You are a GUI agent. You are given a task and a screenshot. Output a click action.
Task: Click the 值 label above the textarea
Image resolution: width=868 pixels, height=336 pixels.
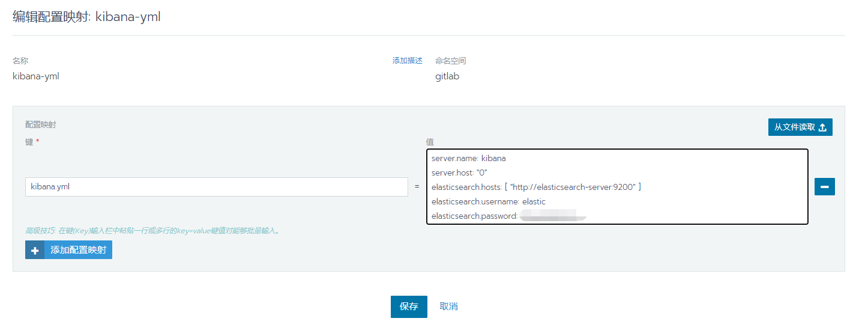[x=430, y=142]
